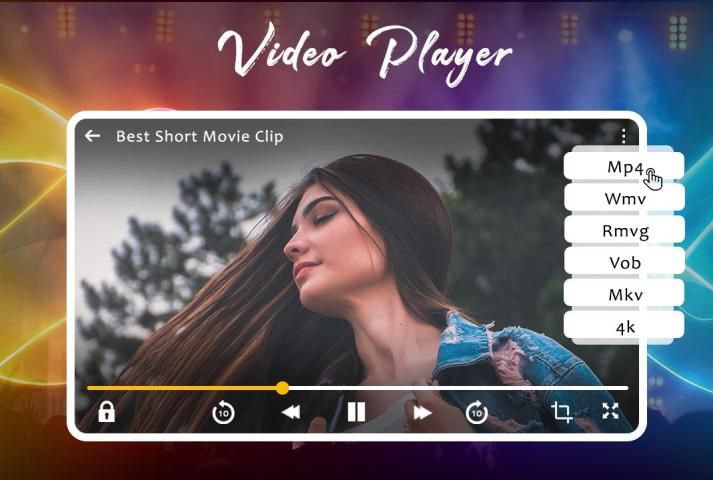Viewport: 713px width, 480px height.
Task: Pause the video playback
Action: (x=356, y=411)
